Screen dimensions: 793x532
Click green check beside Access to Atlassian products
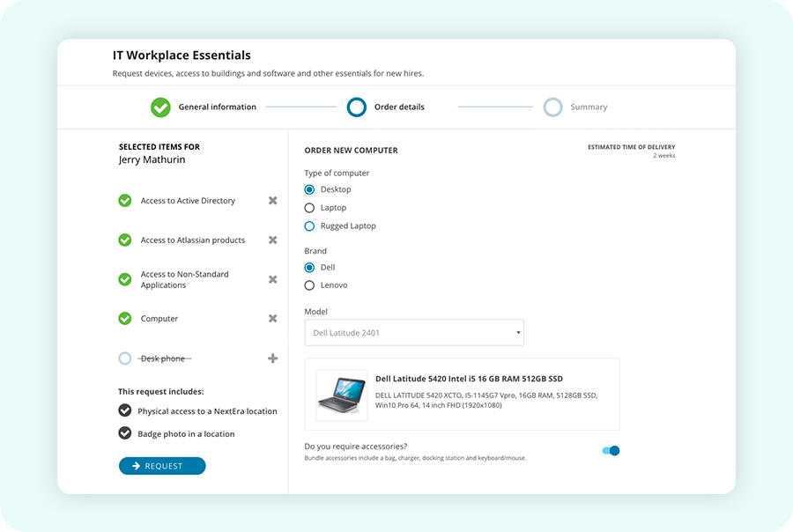(125, 240)
